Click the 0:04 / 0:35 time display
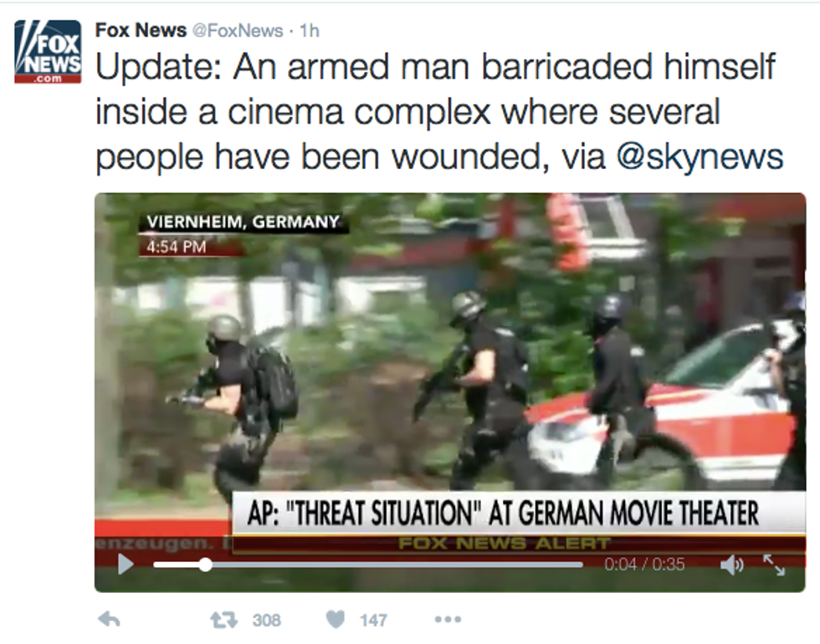This screenshot has width=820, height=644. [644, 564]
